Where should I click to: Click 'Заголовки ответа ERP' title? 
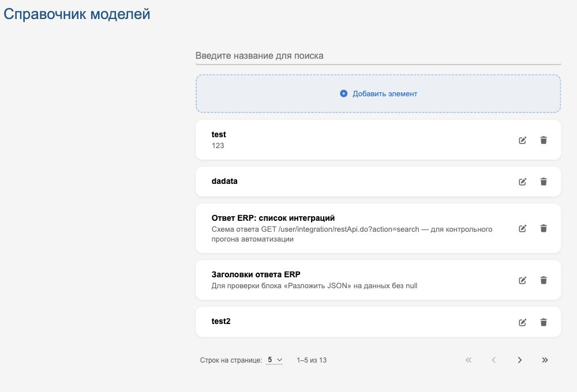click(x=256, y=274)
